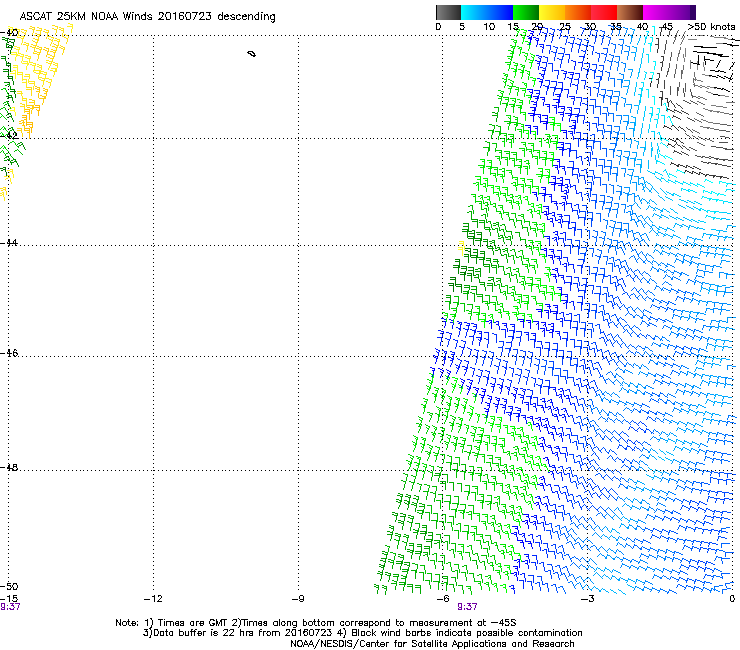Click the legend scale label '0'
This screenshot has width=740, height=650.
click(438, 27)
